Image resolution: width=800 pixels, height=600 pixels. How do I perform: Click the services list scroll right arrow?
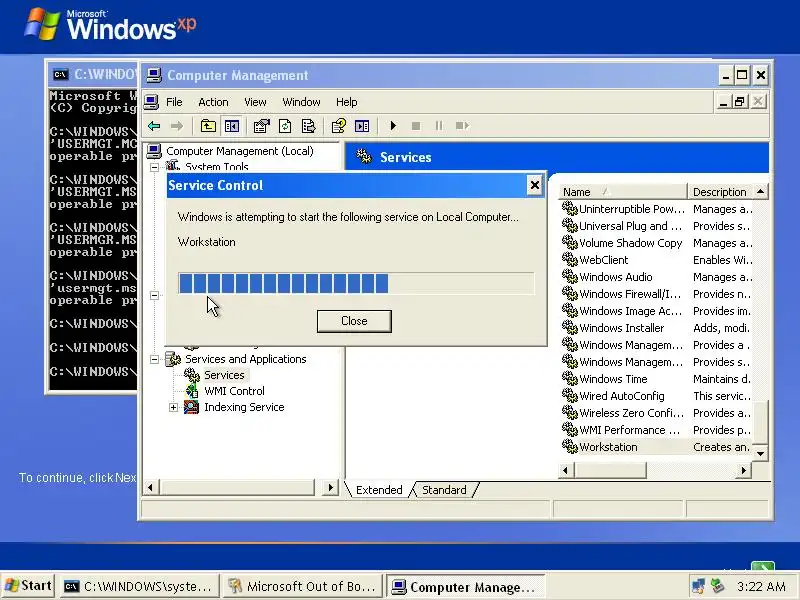click(744, 470)
